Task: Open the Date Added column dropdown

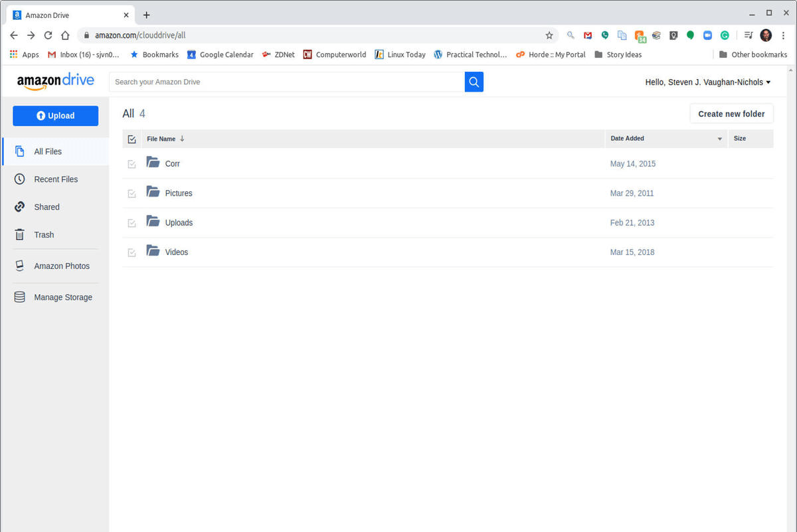Action: [x=719, y=139]
